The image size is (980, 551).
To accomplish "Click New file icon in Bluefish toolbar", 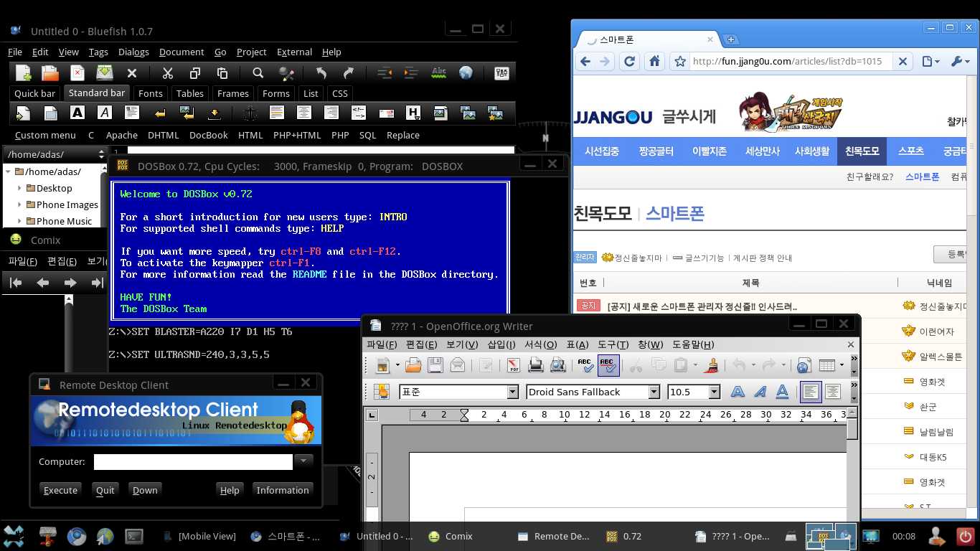I will (x=23, y=72).
